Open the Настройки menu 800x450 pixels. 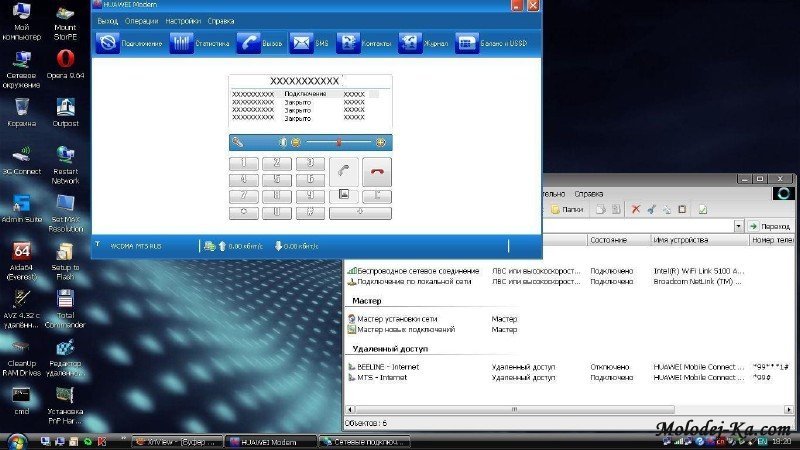pos(182,20)
